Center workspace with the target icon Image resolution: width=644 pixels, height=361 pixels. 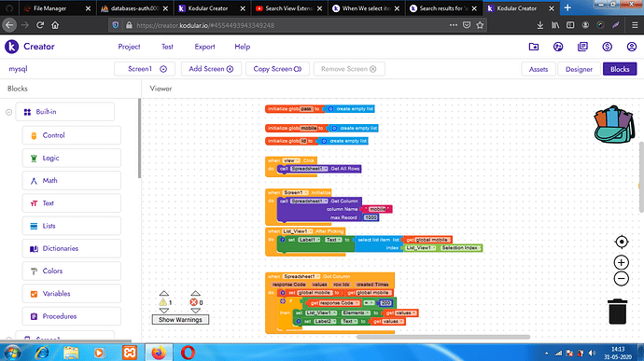[x=622, y=242]
